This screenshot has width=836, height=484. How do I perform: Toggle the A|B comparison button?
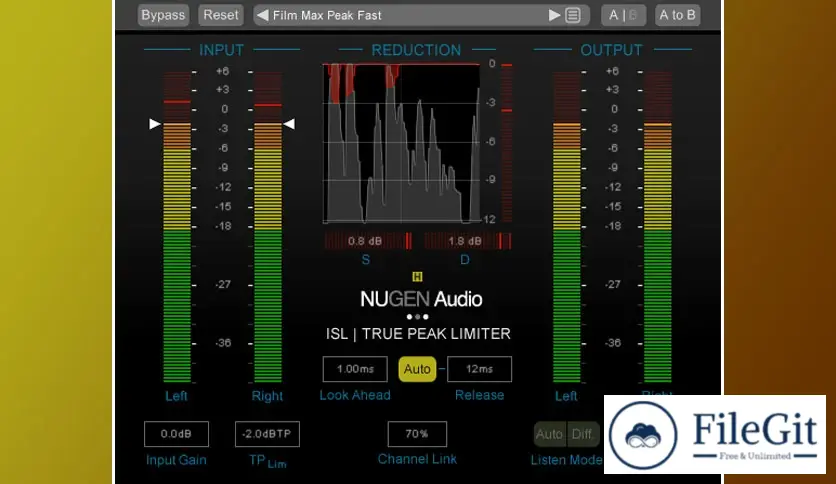click(x=623, y=15)
